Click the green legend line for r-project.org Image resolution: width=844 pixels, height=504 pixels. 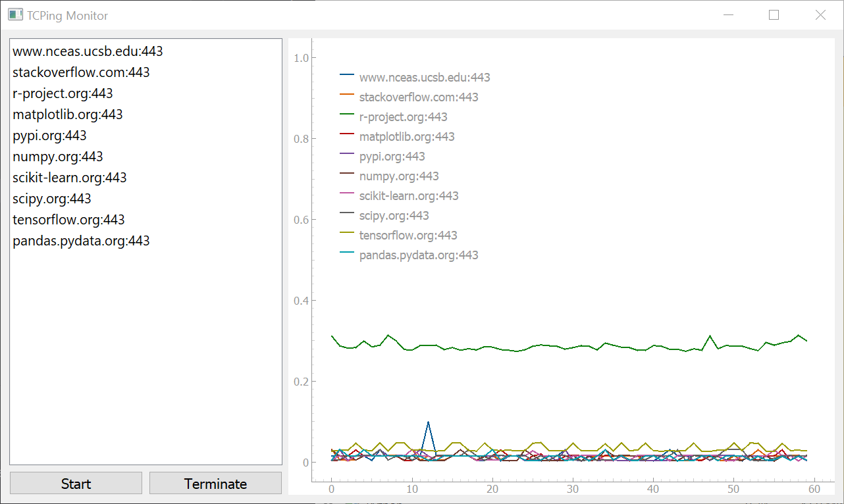click(347, 114)
